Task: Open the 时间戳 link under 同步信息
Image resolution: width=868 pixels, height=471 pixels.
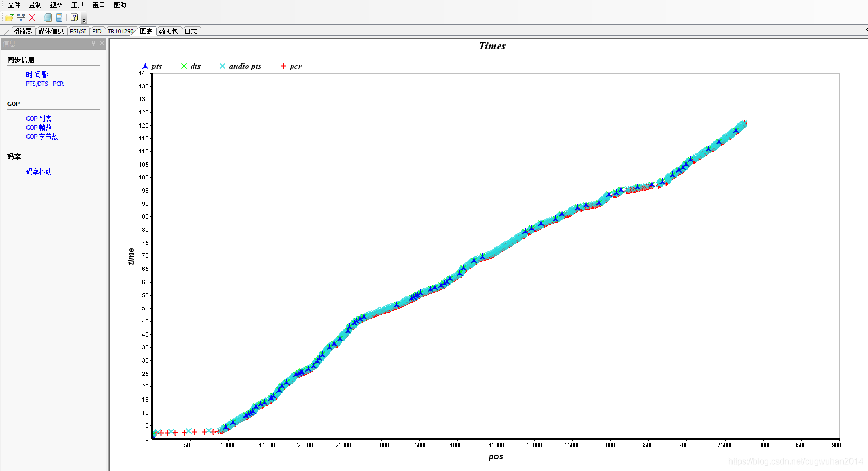Action: [x=37, y=75]
